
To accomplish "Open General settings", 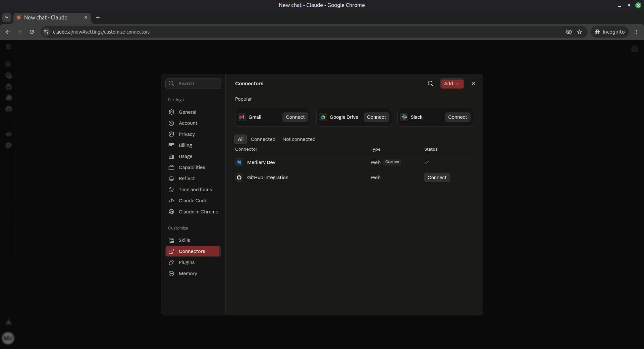I will click(193, 112).
